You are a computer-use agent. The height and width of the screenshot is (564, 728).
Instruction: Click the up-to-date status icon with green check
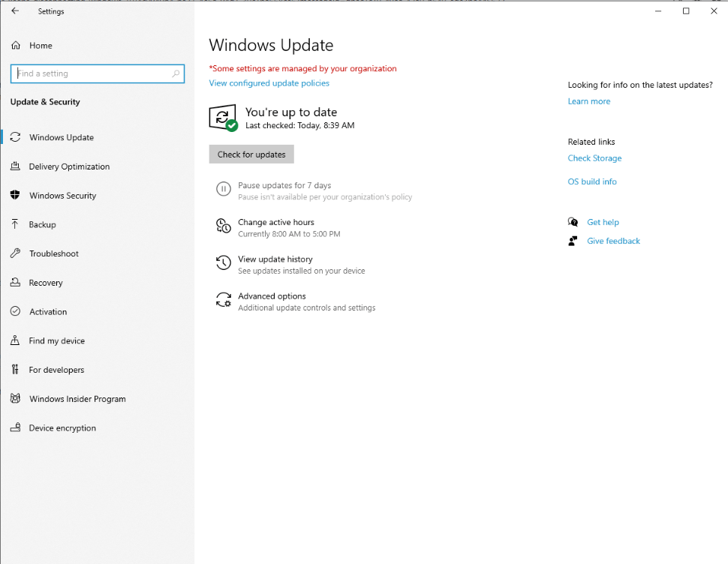[224, 118]
